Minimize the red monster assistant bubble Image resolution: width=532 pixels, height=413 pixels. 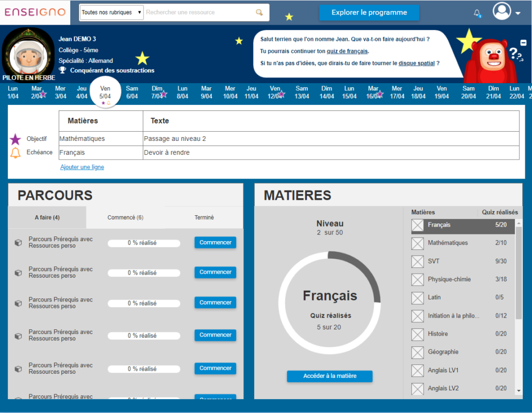523,43
